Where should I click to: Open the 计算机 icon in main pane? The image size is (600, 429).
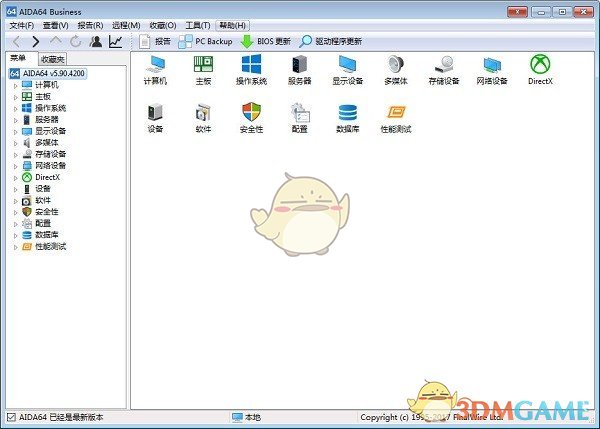click(x=155, y=70)
